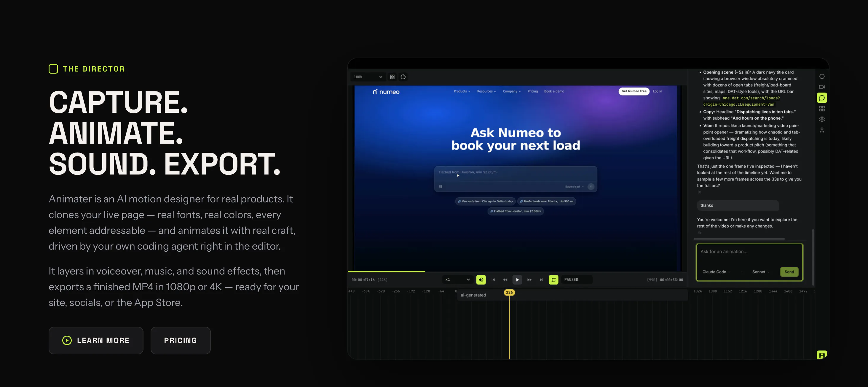Select the ai-generated timeline track
Viewport: 868px width, 387px height.
572,295
